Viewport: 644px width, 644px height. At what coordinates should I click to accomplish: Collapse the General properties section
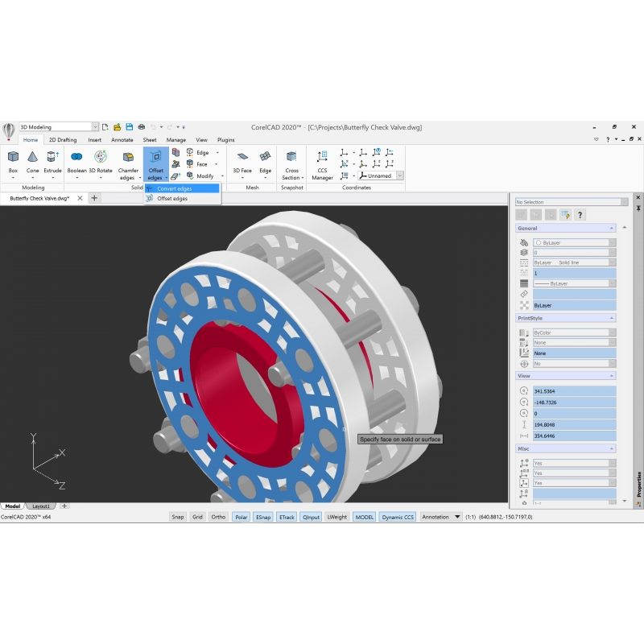pos(612,229)
